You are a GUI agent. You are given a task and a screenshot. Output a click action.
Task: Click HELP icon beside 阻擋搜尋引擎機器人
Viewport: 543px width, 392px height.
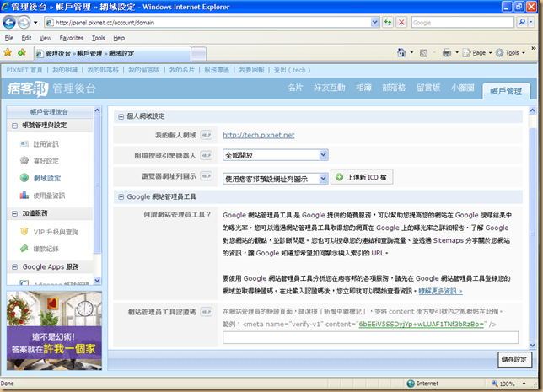click(206, 155)
